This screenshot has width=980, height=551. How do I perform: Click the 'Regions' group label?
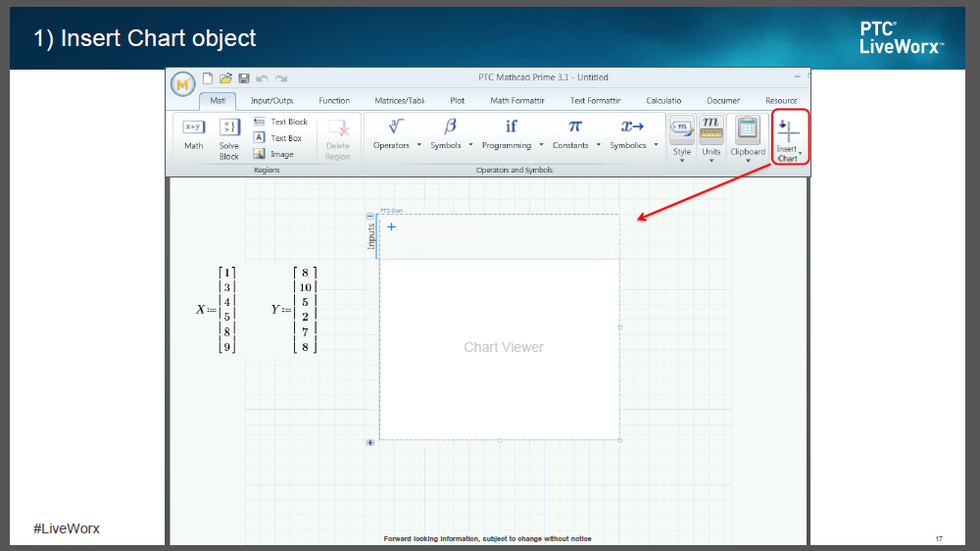tap(267, 171)
